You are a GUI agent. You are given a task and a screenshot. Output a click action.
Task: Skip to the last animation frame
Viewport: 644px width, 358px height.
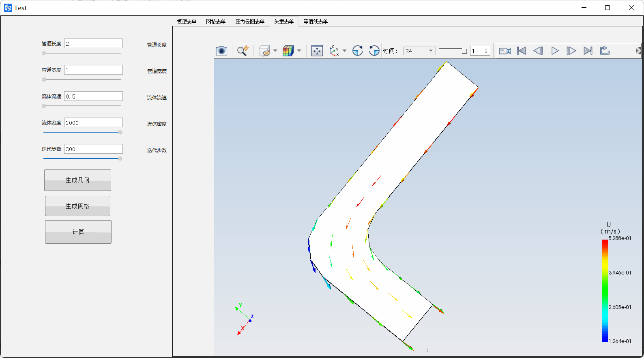(x=588, y=51)
